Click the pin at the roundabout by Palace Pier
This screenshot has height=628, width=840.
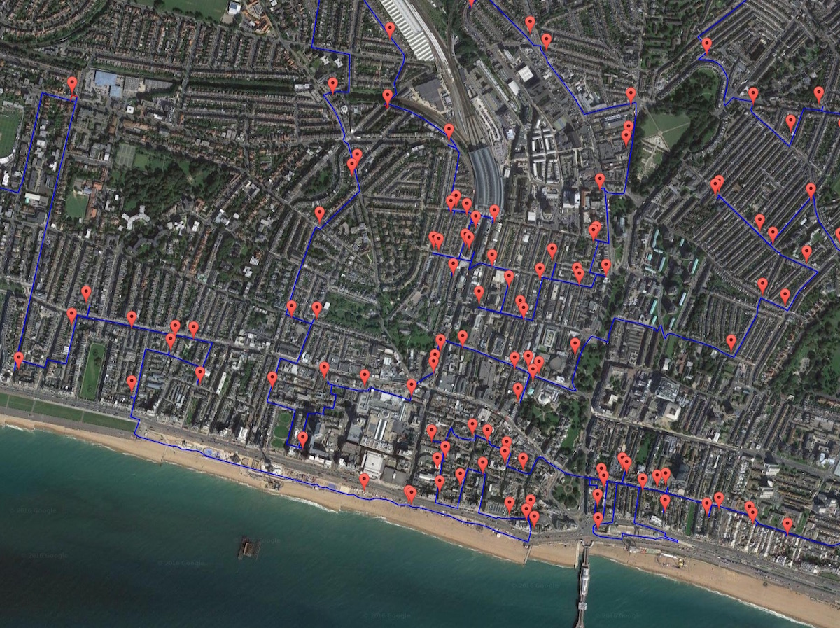(x=598, y=519)
